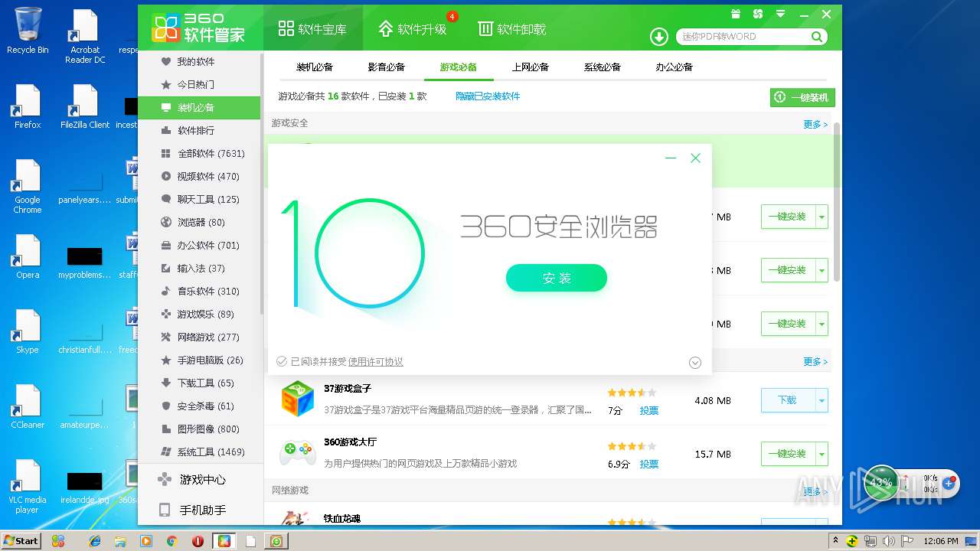Expand installer options chevron
This screenshot has height=551, width=980.
[x=695, y=363]
